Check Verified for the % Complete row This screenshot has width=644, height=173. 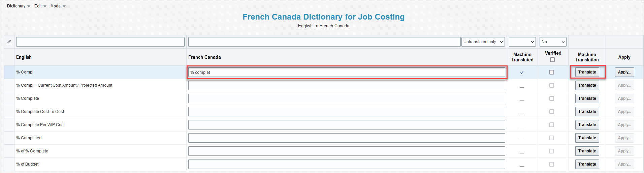click(x=552, y=98)
